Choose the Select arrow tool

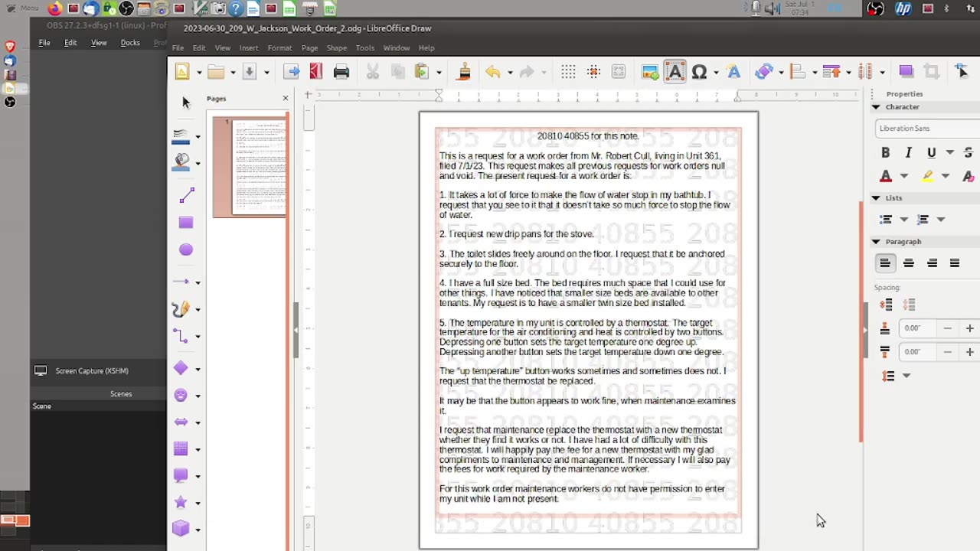tap(185, 103)
